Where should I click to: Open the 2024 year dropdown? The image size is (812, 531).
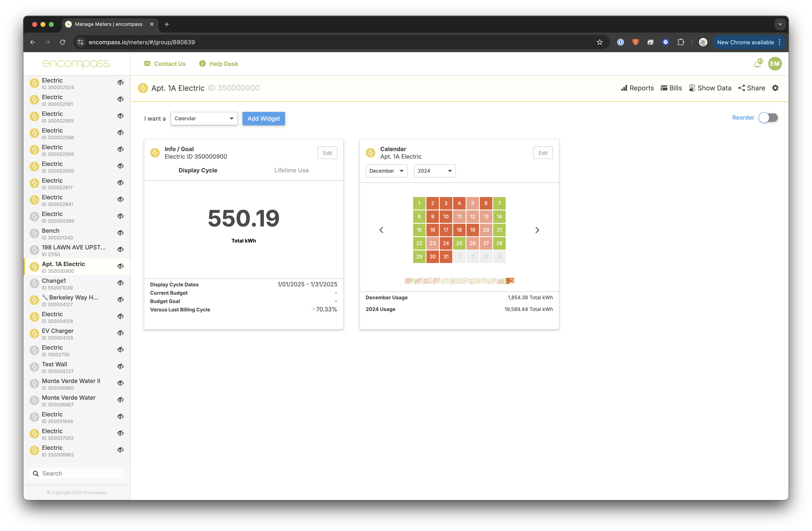[434, 171]
